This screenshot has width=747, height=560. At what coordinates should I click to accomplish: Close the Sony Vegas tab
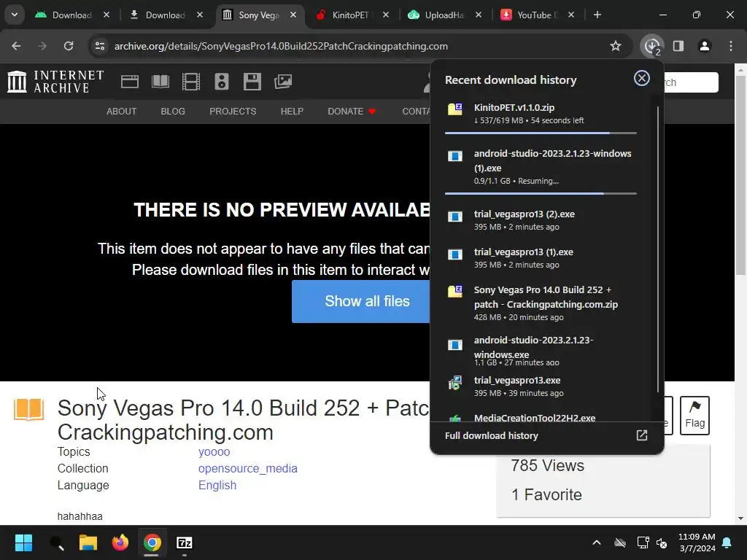point(293,15)
